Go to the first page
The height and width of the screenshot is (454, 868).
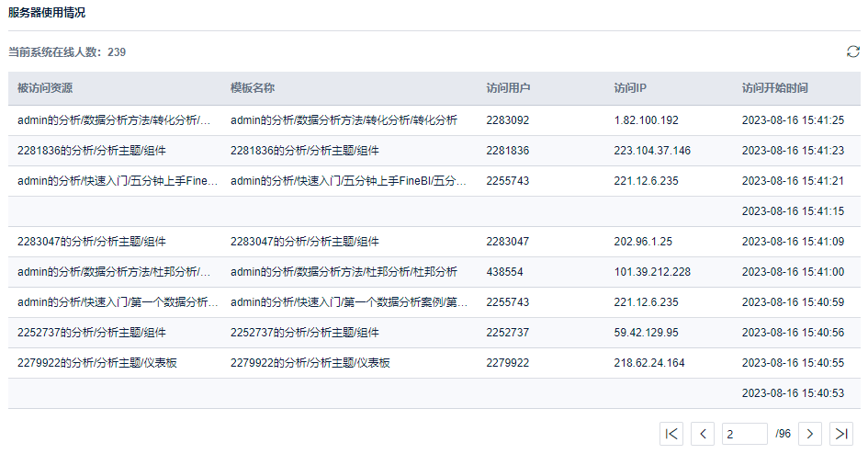click(x=671, y=433)
